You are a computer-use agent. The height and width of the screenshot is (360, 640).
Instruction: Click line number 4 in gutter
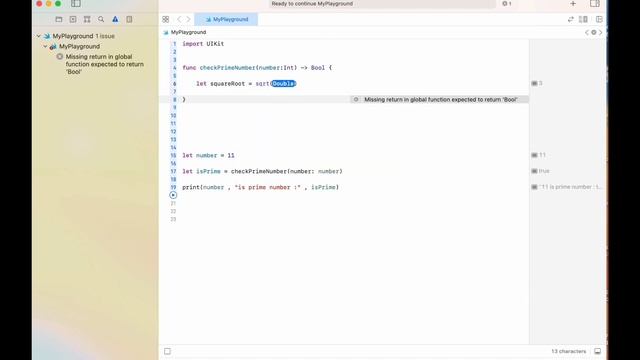click(x=174, y=68)
